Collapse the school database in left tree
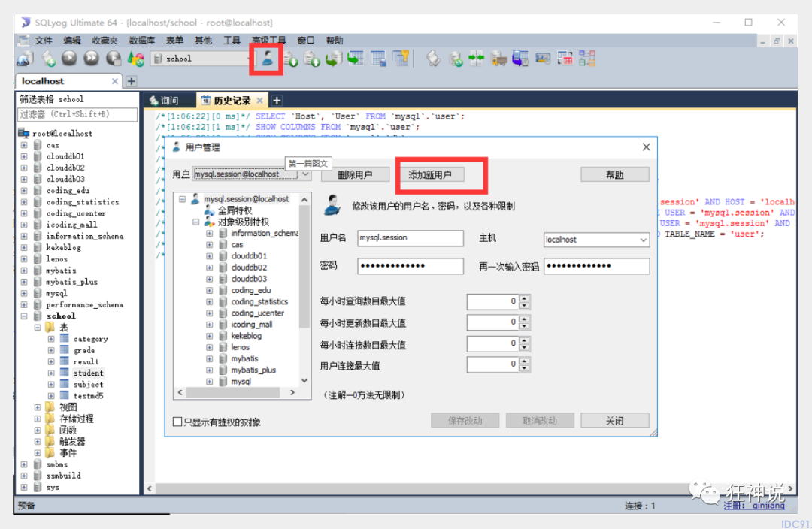Screen dimensions: 812x529 click(x=24, y=316)
